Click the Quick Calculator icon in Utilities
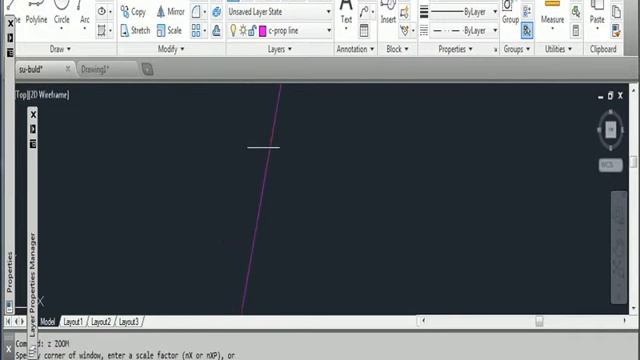 click(x=576, y=31)
